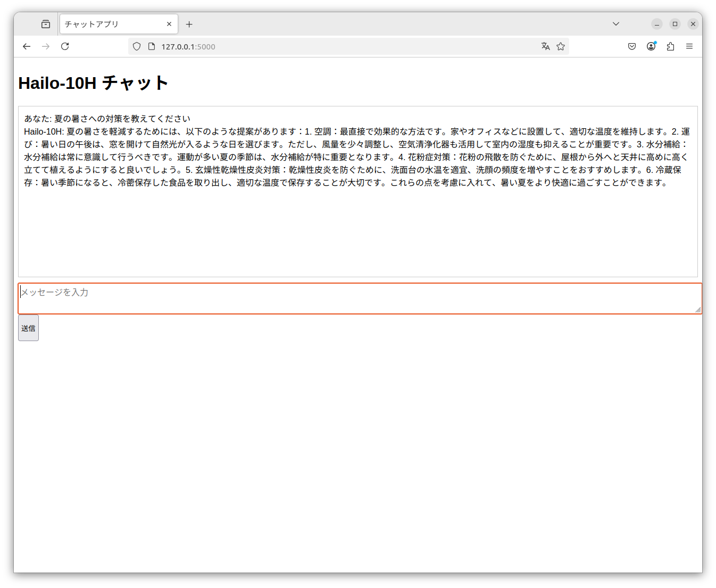Viewport: 716px width, 588px height.
Task: Open the extensions puzzle icon
Action: pos(670,46)
